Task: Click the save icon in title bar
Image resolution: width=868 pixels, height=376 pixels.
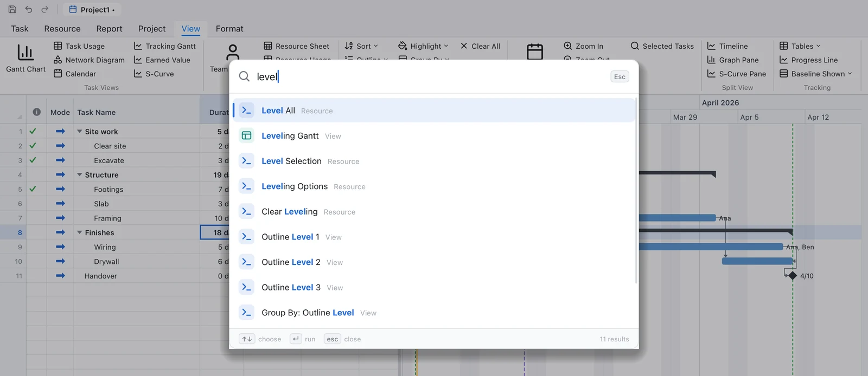Action: pos(12,9)
